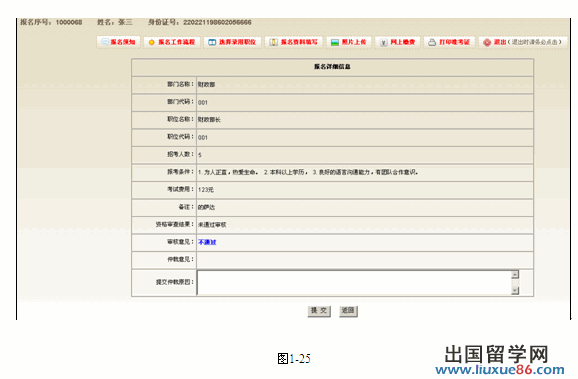Select the 财政部 department name value

(x=206, y=84)
